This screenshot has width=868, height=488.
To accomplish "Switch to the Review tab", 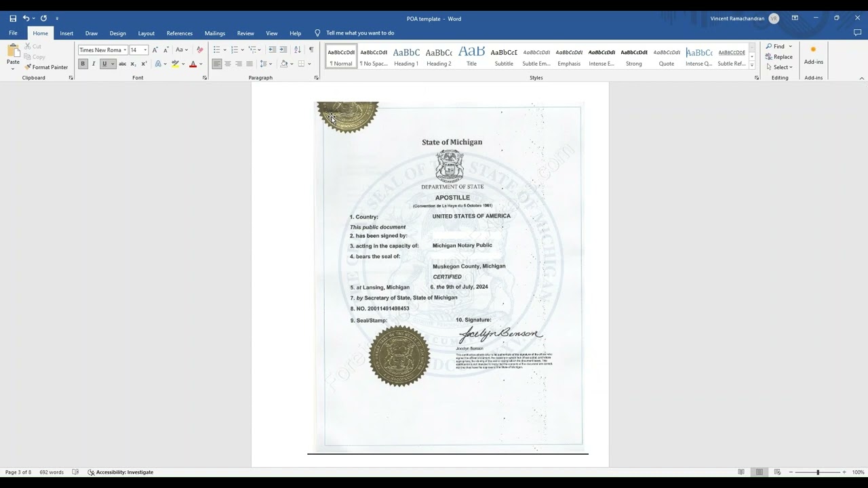I will pyautogui.click(x=245, y=33).
